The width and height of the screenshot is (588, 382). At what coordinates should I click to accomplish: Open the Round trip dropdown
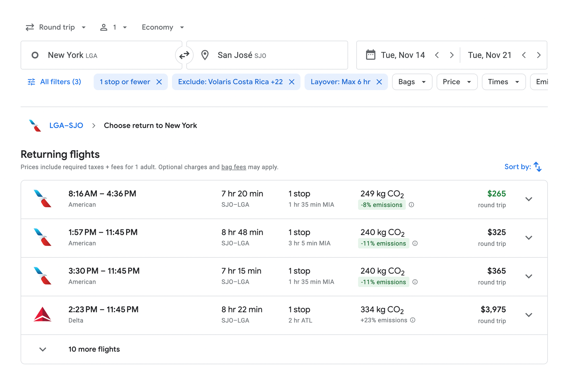pos(56,27)
